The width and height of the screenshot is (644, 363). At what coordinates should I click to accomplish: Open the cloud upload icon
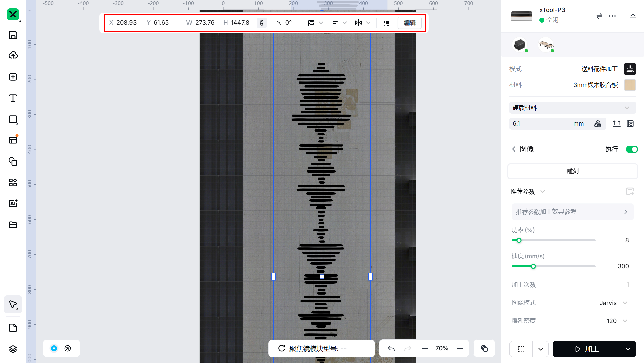click(x=13, y=55)
